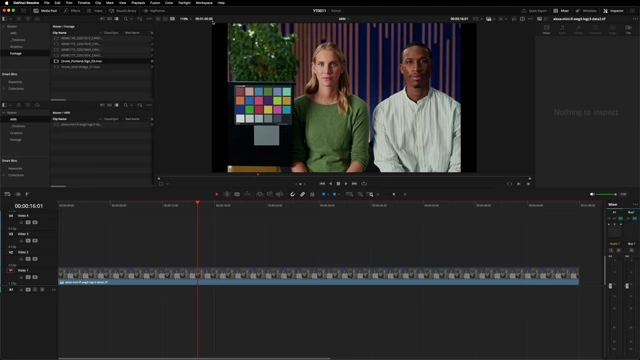This screenshot has width=640, height=360.
Task: Click the Replace Clip tool
Action: click(x=280, y=194)
